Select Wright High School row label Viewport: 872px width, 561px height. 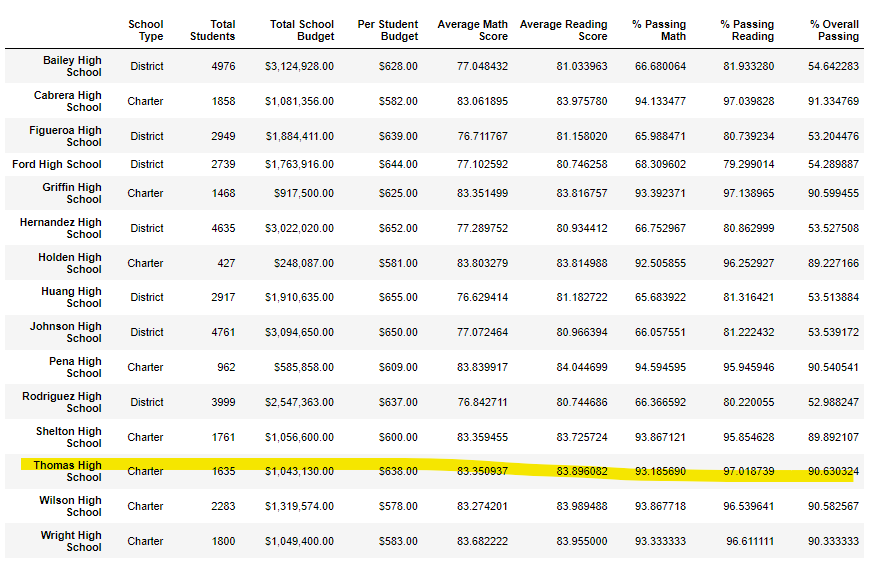[x=71, y=541]
